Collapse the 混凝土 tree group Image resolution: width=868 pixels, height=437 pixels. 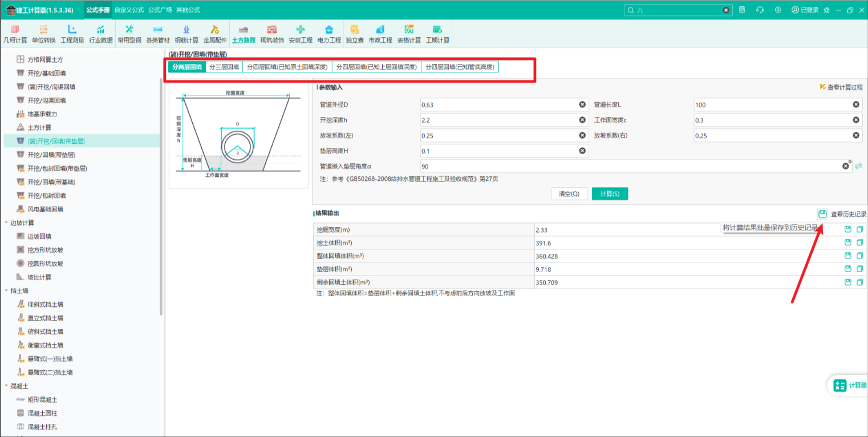pos(6,386)
